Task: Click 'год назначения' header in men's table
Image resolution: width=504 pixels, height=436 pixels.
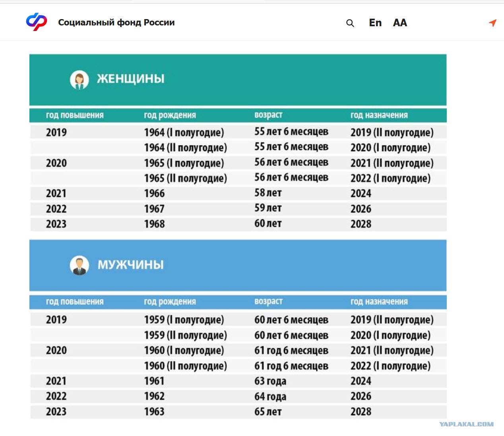Action: [x=379, y=302]
